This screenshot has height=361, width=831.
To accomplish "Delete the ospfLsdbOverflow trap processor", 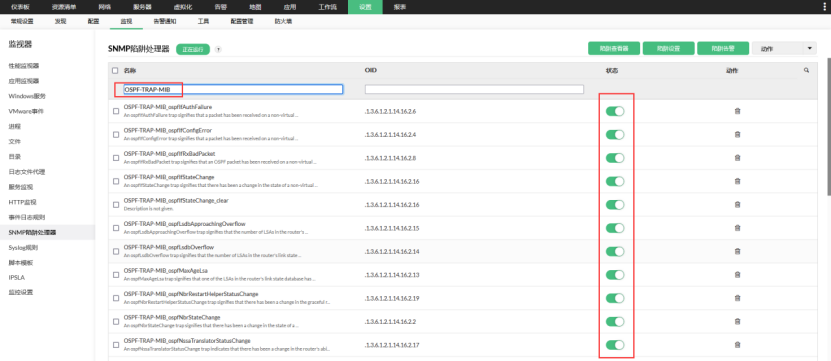I will 737,251.
